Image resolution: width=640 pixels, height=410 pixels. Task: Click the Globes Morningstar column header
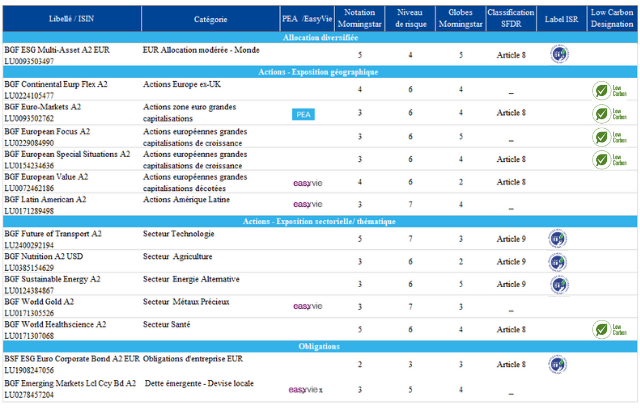pos(461,19)
